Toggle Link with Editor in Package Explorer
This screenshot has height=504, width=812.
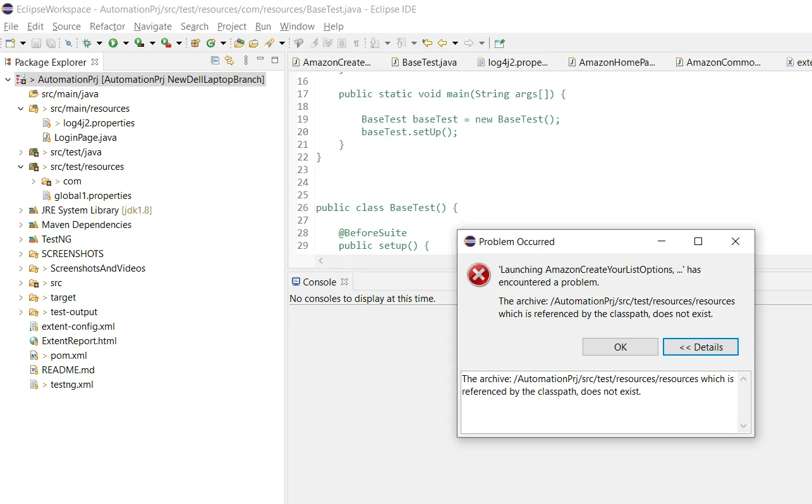[x=229, y=61]
